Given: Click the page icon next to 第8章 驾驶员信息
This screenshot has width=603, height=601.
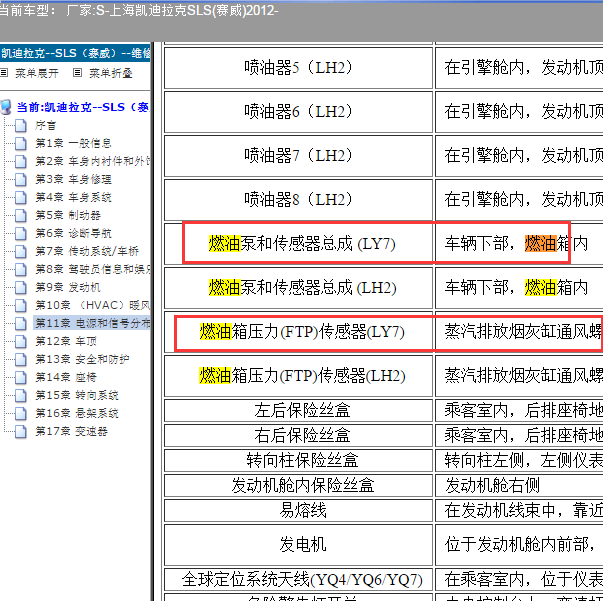Looking at the screenshot, I should (21, 269).
